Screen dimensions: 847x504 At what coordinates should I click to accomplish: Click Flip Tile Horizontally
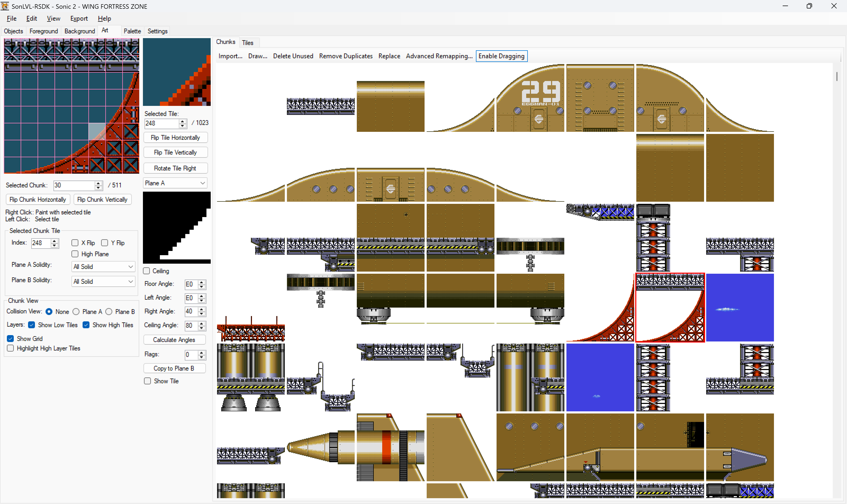pyautogui.click(x=175, y=137)
